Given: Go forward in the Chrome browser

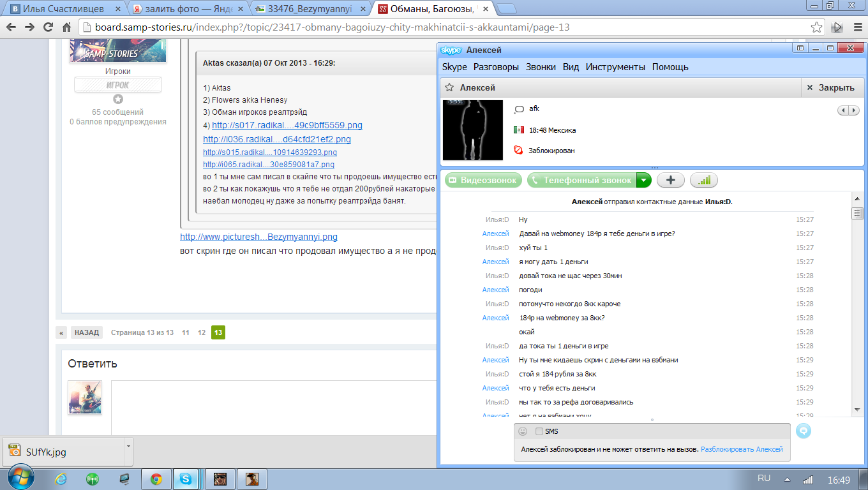Looking at the screenshot, I should [x=29, y=27].
